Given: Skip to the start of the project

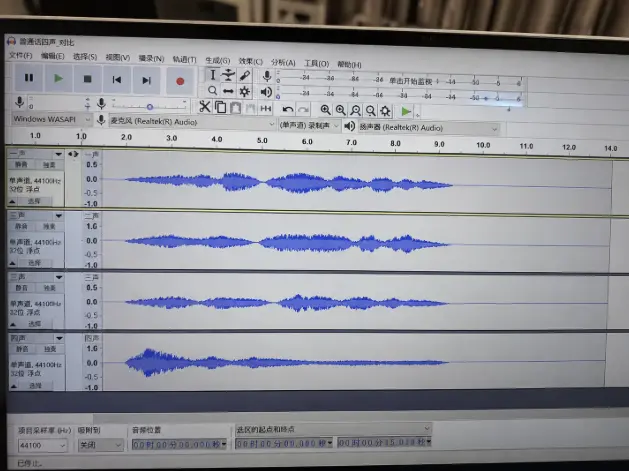Looking at the screenshot, I should [117, 80].
